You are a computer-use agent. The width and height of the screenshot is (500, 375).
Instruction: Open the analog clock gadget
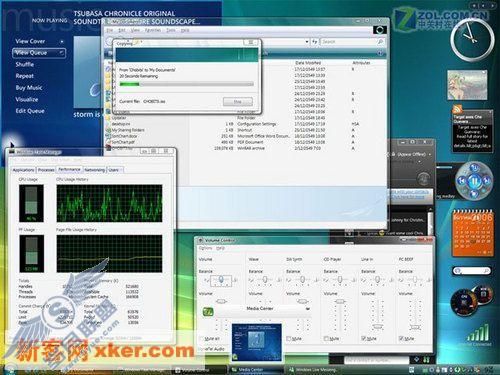pos(472,39)
